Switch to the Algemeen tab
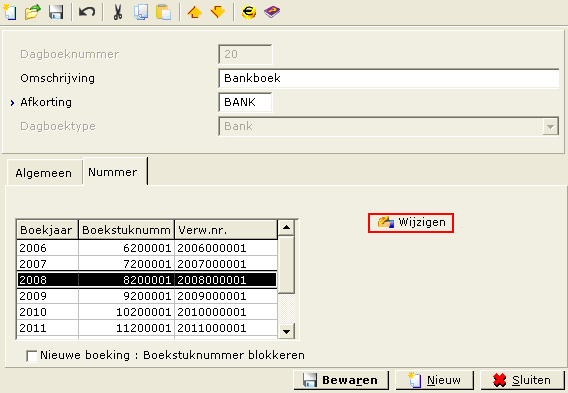The height and width of the screenshot is (393, 568). tap(44, 173)
